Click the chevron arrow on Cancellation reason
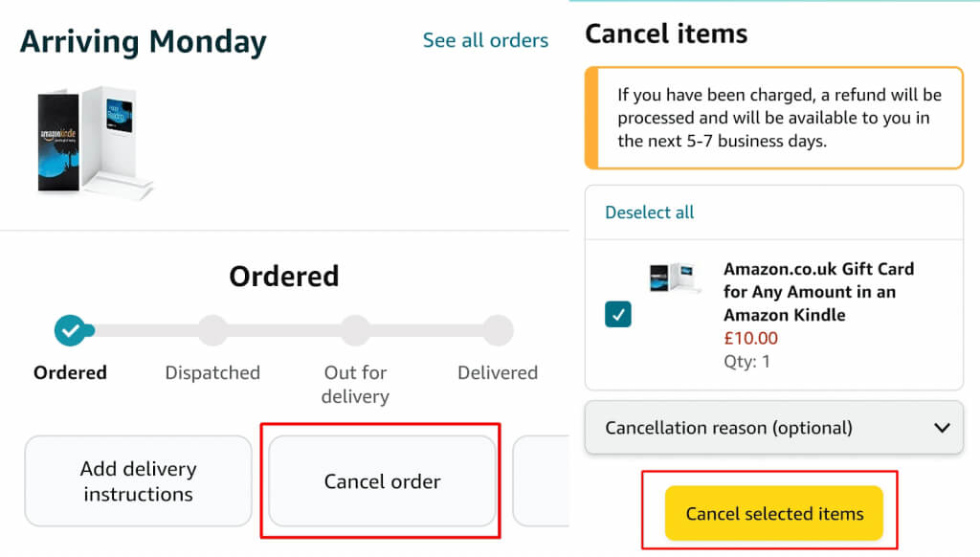This screenshot has width=980, height=557. pos(942,428)
